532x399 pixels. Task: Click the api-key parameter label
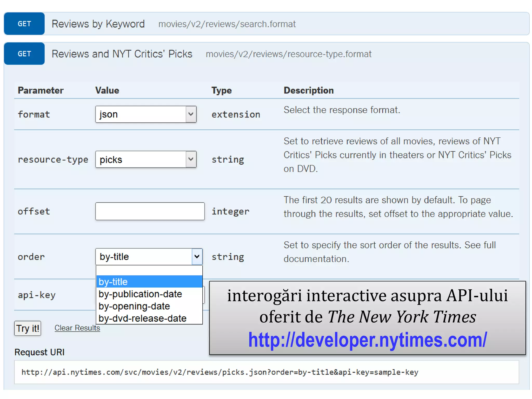(x=37, y=295)
